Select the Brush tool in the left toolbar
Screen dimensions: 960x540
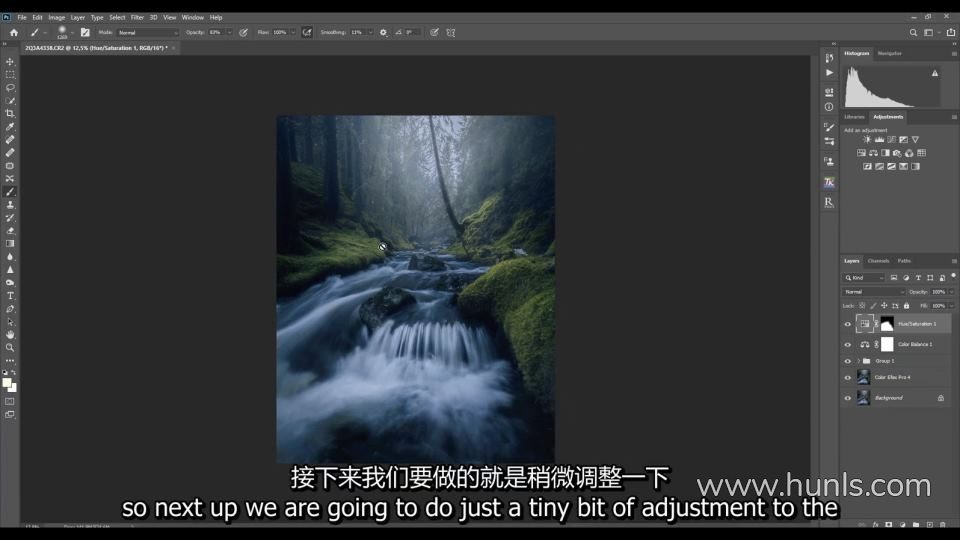[10, 192]
